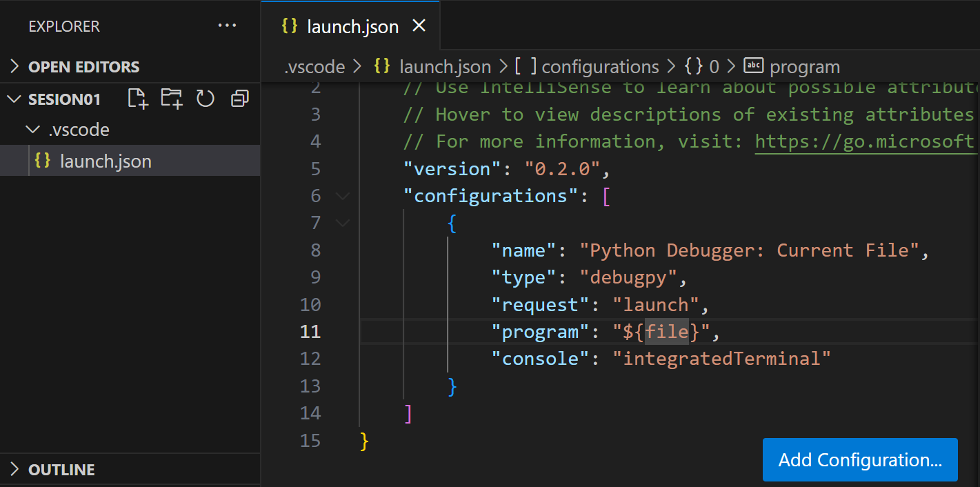Click the launch.json file icon in the tab
This screenshot has height=487, width=980.
(x=290, y=26)
